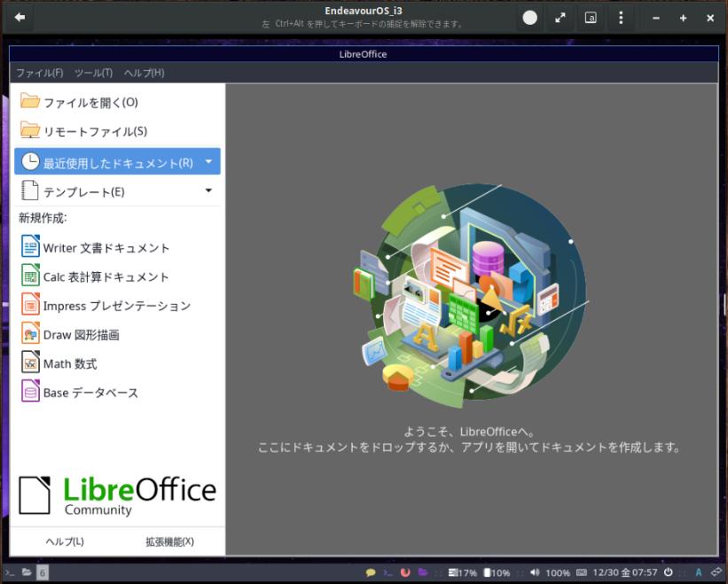Image resolution: width=728 pixels, height=584 pixels.
Task: Click the ヘルプ(L) button at sidebar bottom
Action: (x=65, y=541)
